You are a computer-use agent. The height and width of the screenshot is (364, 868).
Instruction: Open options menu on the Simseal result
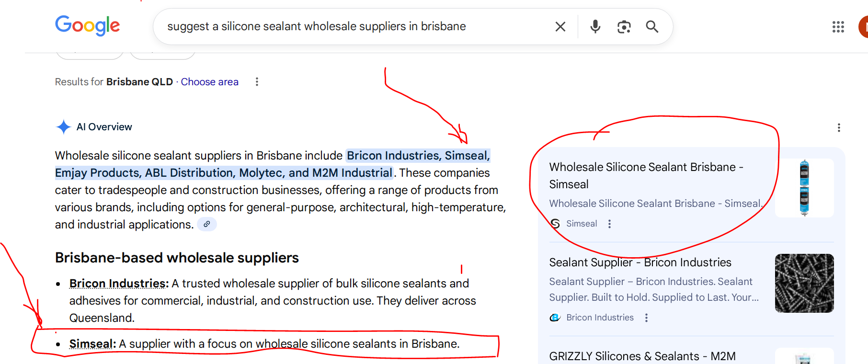point(609,223)
